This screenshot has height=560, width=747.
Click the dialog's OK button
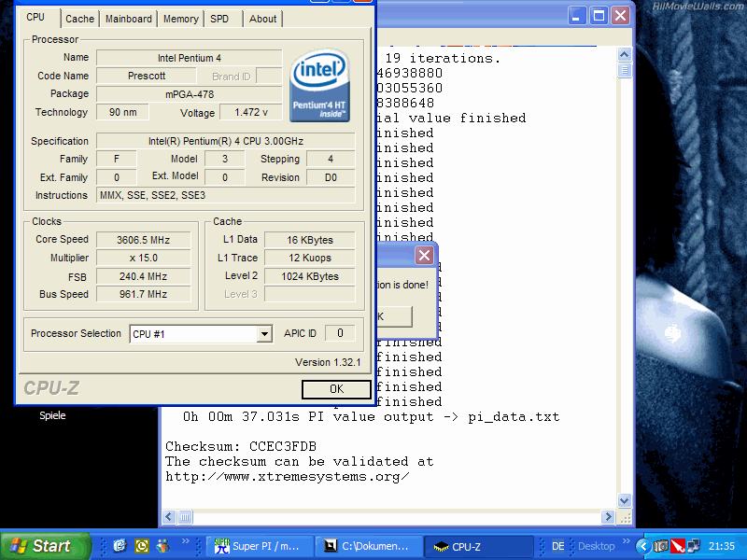pyautogui.click(x=394, y=316)
